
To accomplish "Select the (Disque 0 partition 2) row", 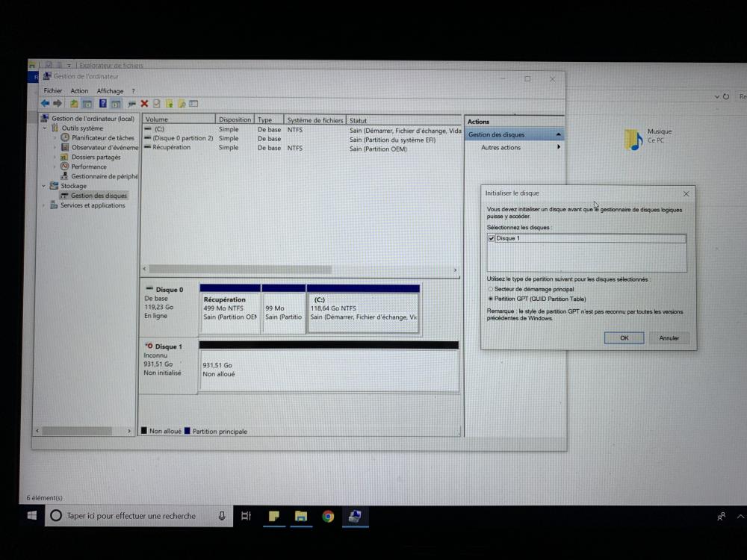I will point(302,139).
